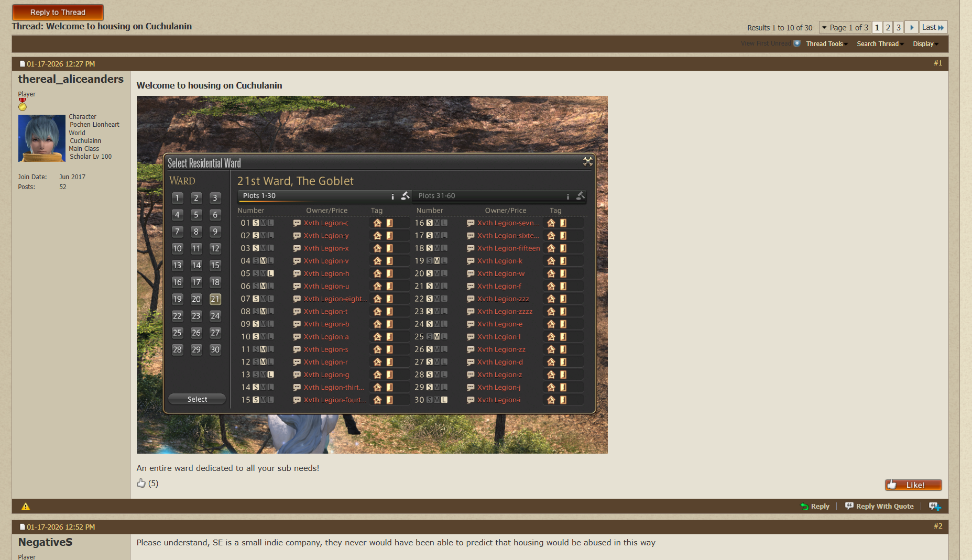Choose ward 16 in the ward grid

pos(178,282)
